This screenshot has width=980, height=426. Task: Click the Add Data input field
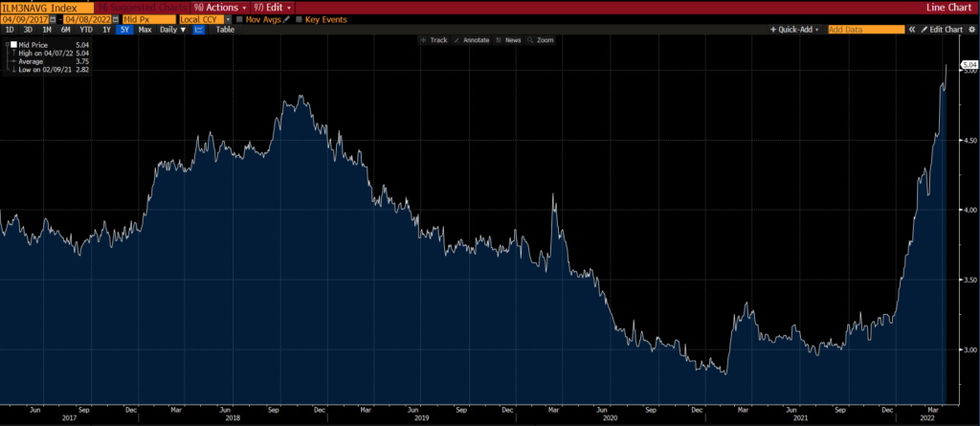865,30
